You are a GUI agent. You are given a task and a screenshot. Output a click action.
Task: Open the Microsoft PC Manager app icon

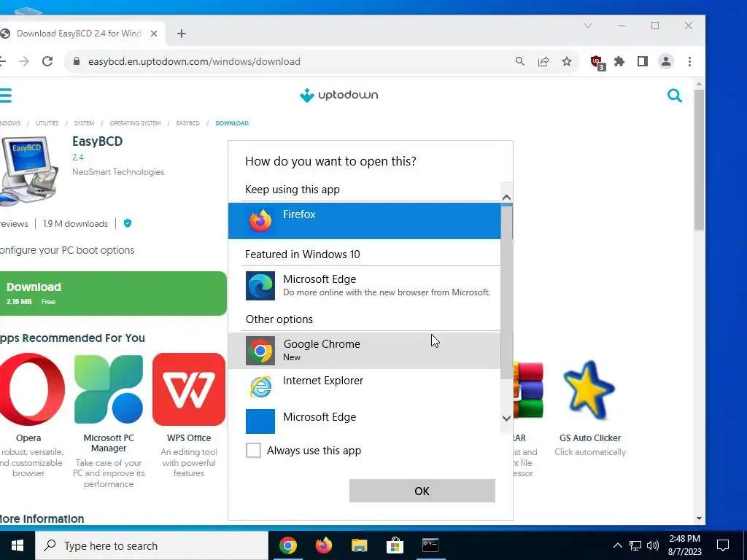point(109,389)
